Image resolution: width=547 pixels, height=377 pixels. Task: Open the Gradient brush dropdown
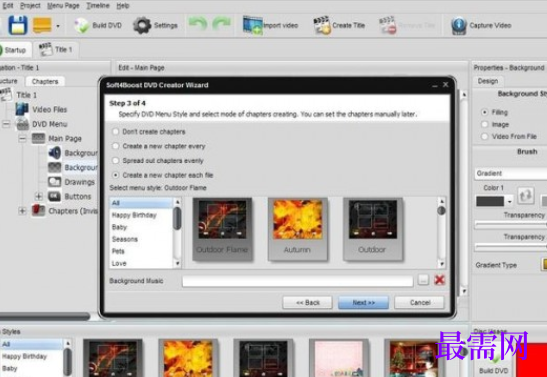(511, 173)
